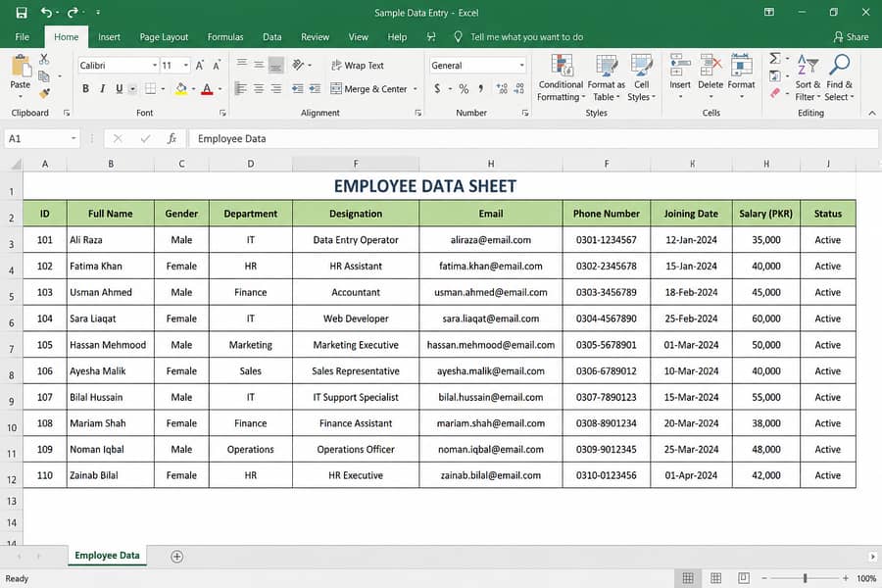Screen dimensions: 882x588
Task: Click Delete cells button
Action: tap(710, 76)
